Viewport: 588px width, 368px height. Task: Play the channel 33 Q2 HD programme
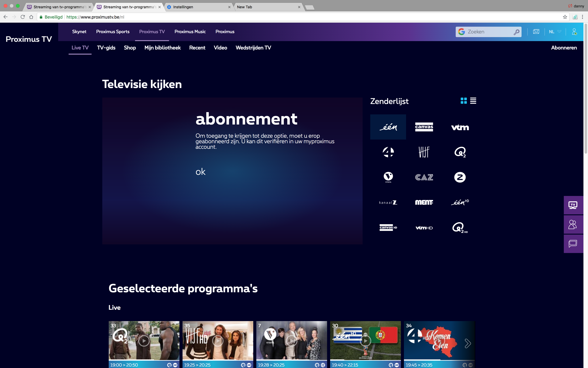pos(144,341)
